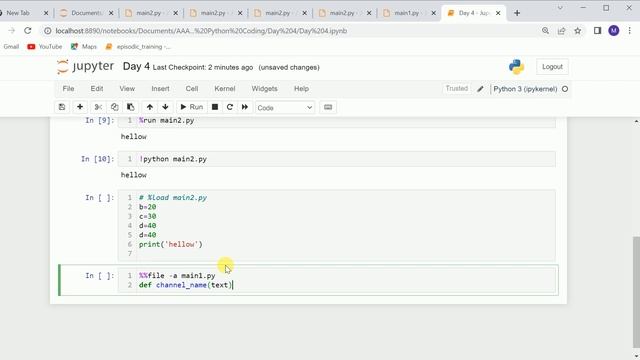Open the cell type Code dropdown
The width and height of the screenshot is (640, 360).
tap(285, 108)
